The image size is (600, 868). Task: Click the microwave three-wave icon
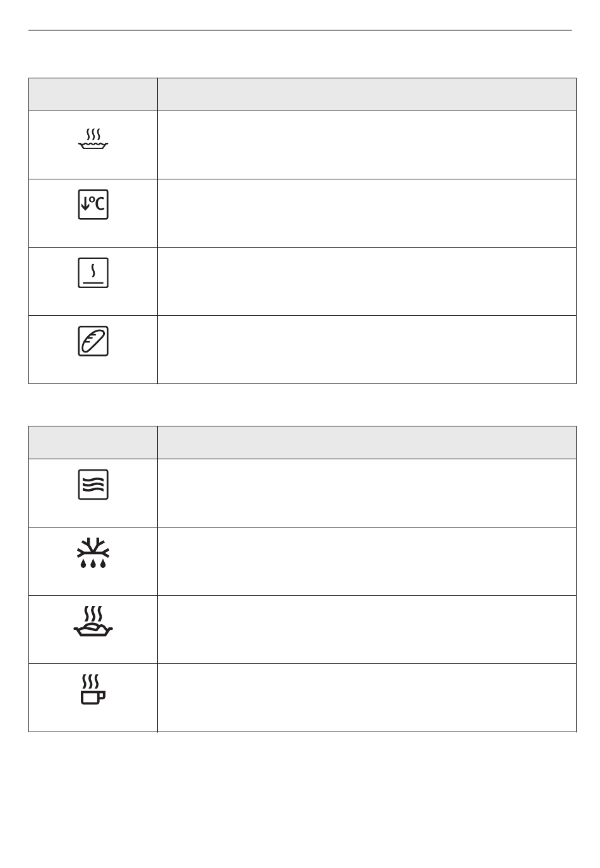coord(93,485)
